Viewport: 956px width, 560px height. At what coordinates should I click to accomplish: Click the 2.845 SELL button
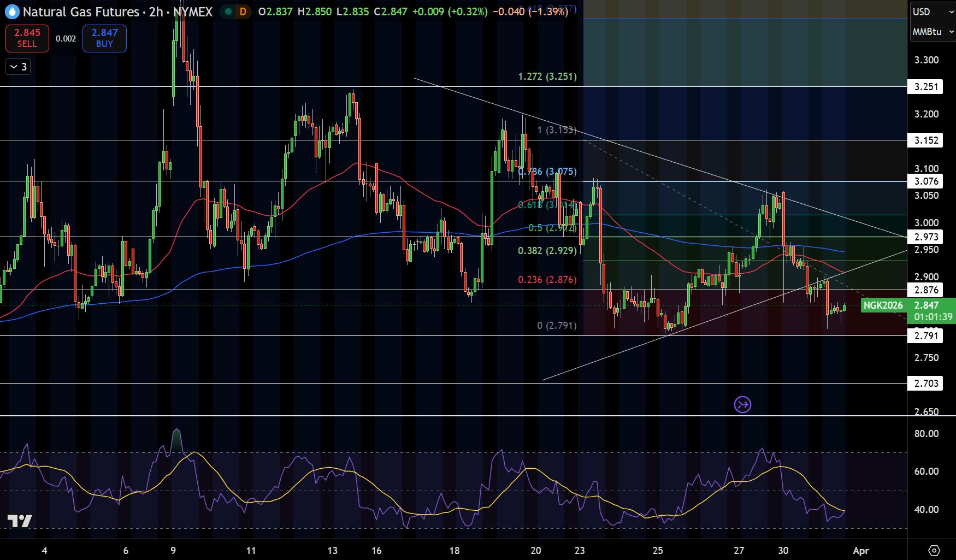coord(27,38)
